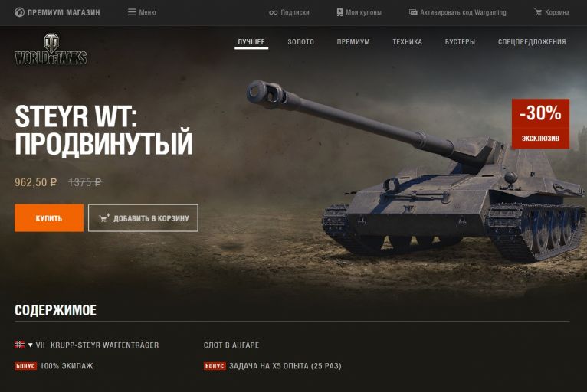The image size is (587, 392).
Task: Click the Активировать код Wargaming icon
Action: click(413, 12)
